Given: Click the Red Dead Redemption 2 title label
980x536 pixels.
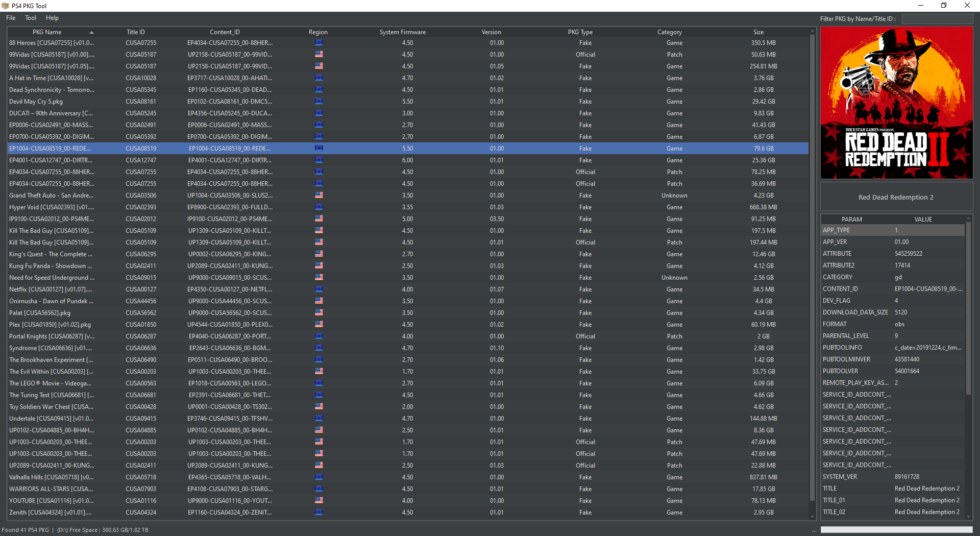Looking at the screenshot, I should coord(896,198).
